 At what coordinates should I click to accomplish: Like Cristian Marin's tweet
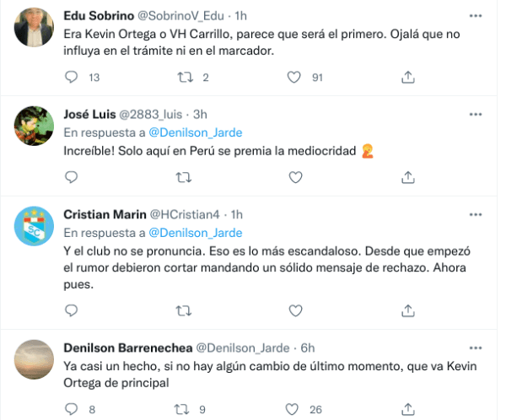[x=294, y=311]
